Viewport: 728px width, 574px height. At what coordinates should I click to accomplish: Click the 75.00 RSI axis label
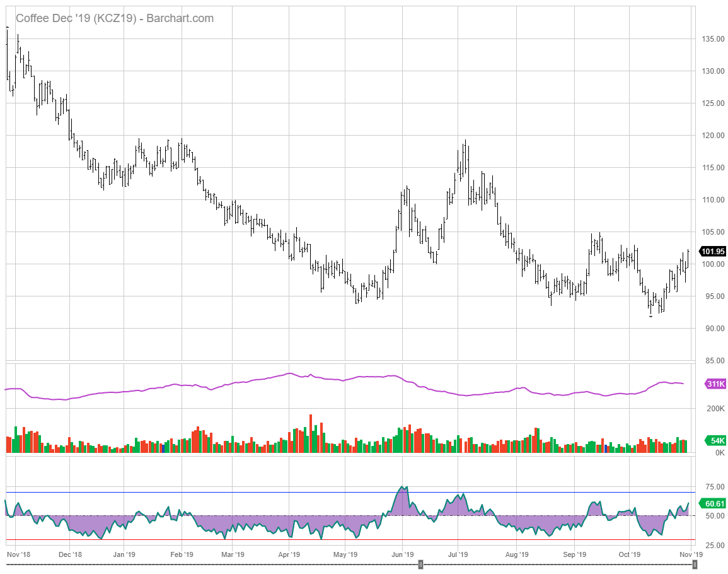(x=715, y=486)
